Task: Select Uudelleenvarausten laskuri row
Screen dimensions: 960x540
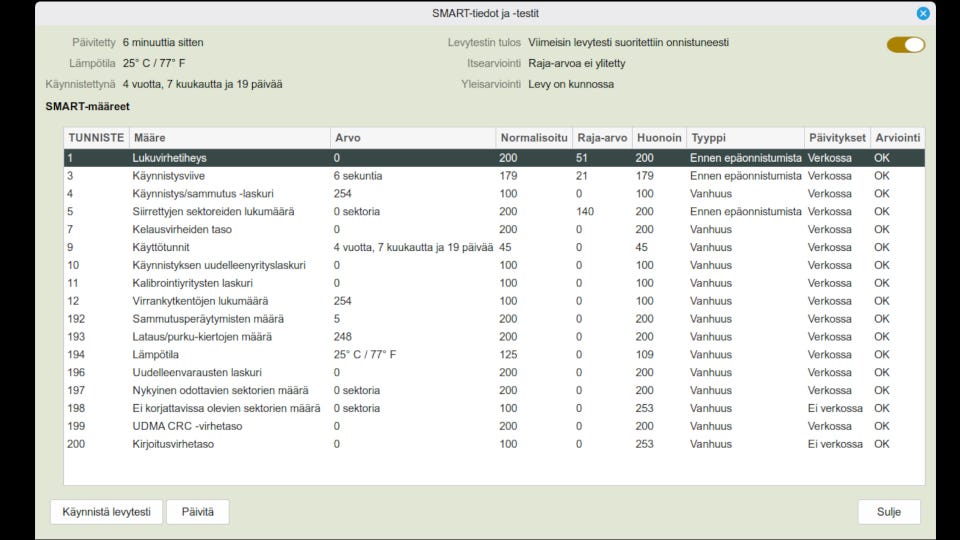Action: [494, 372]
